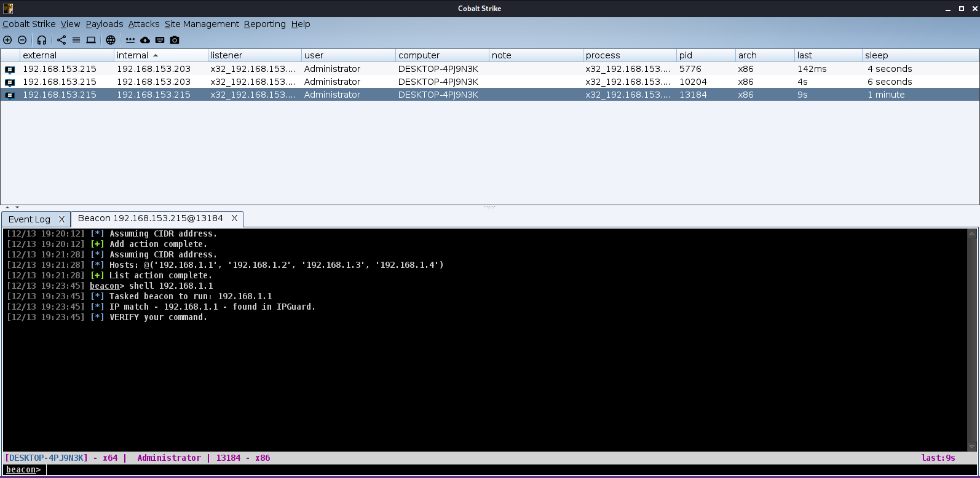
Task: Show credentials using the asterisks icon
Action: point(130,40)
